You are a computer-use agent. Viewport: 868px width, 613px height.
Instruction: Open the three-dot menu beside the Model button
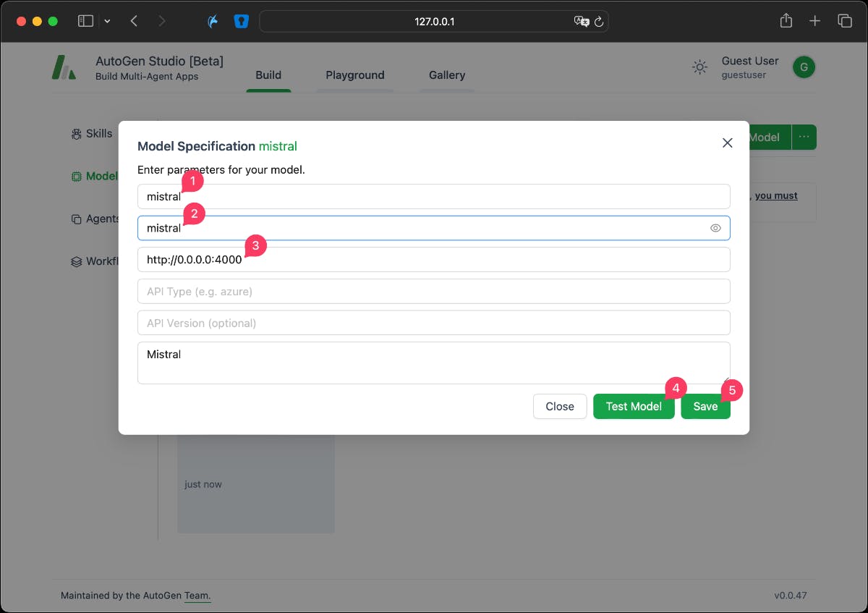tap(804, 138)
